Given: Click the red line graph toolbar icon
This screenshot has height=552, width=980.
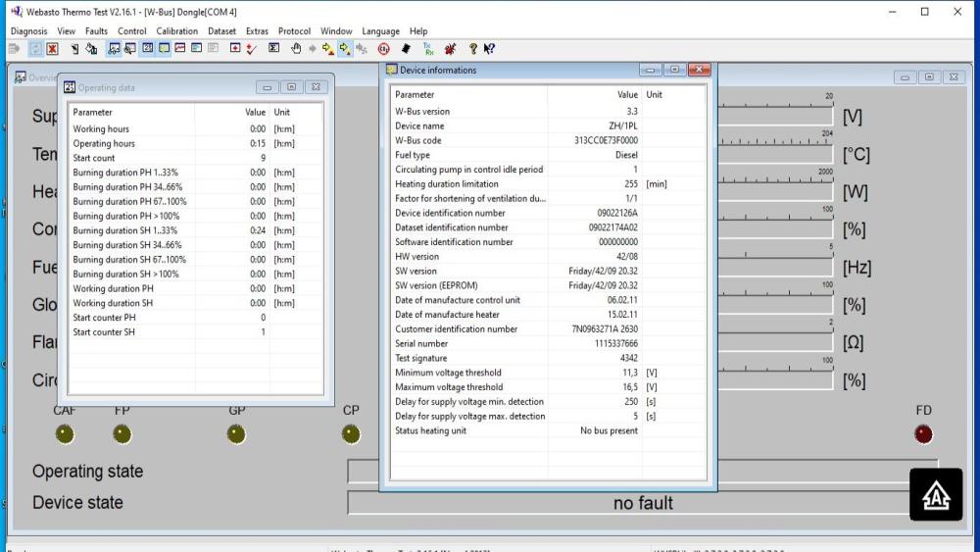Looking at the screenshot, I should click(180, 48).
